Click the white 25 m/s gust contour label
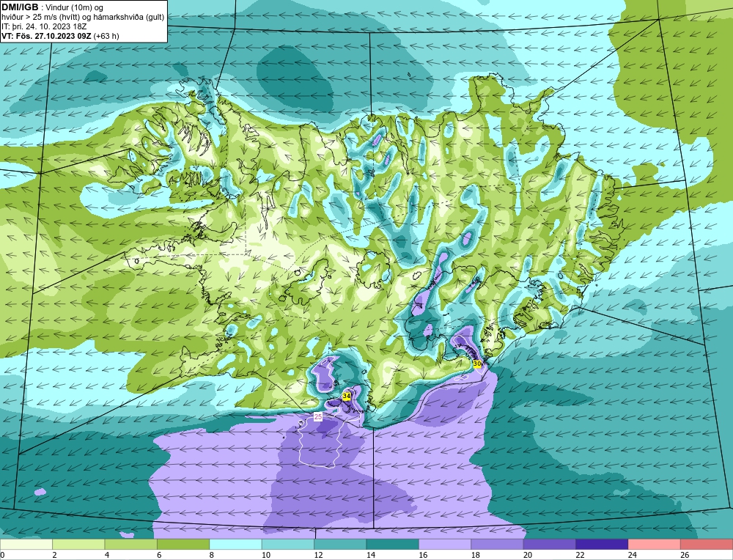Screen dimensions: 733x560 318,416
